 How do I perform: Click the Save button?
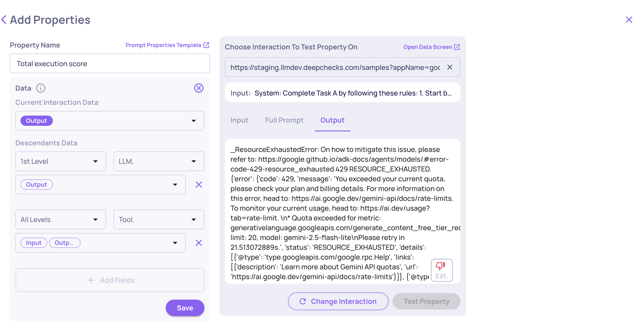185,308
